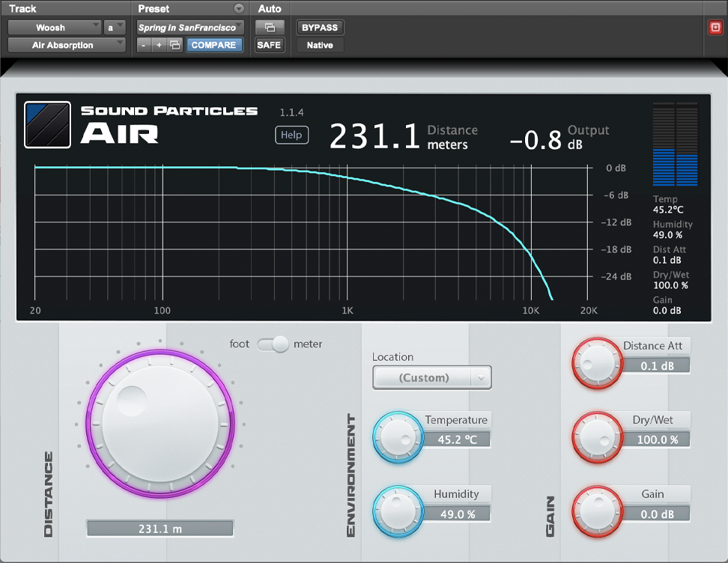Toggle the BYPASS button

click(x=320, y=28)
